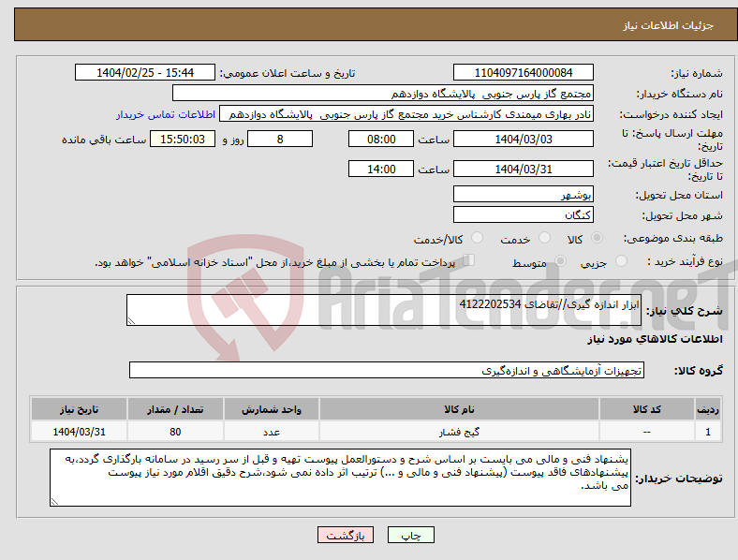Click the request creator field نادر بهاری میمندی
The height and width of the screenshot is (560, 738).
(406, 114)
